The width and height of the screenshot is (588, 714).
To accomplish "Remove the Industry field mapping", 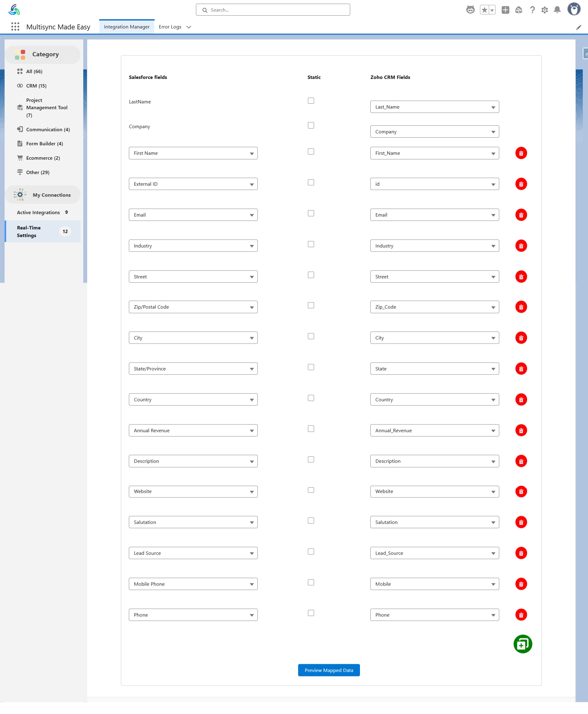I will coord(521,246).
